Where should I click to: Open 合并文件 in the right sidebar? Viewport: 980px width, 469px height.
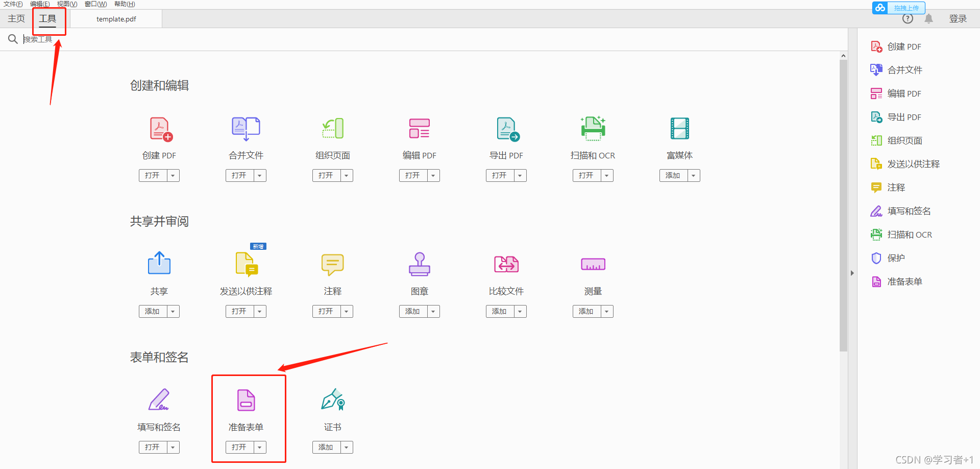click(x=896, y=70)
